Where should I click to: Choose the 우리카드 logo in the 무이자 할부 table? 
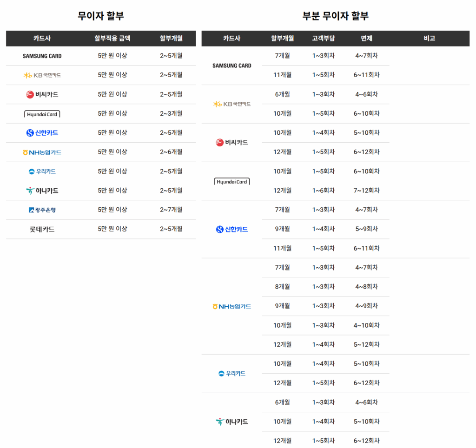coord(42,171)
